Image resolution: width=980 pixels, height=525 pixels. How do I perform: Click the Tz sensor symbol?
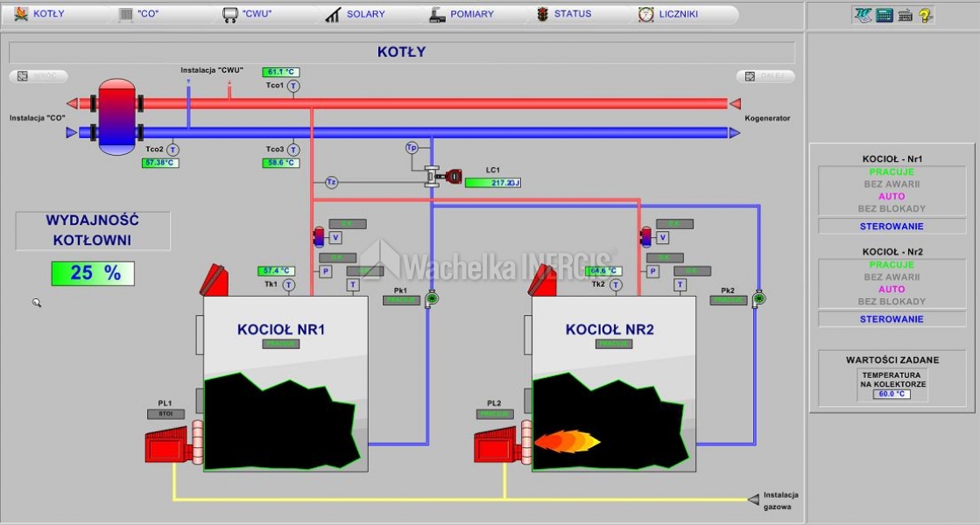coord(331,182)
